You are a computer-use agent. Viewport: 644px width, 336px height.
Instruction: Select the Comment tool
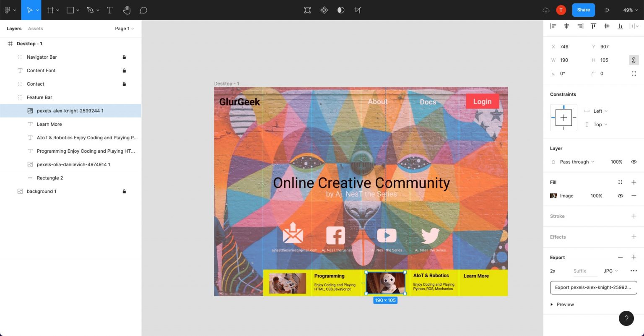pos(143,10)
